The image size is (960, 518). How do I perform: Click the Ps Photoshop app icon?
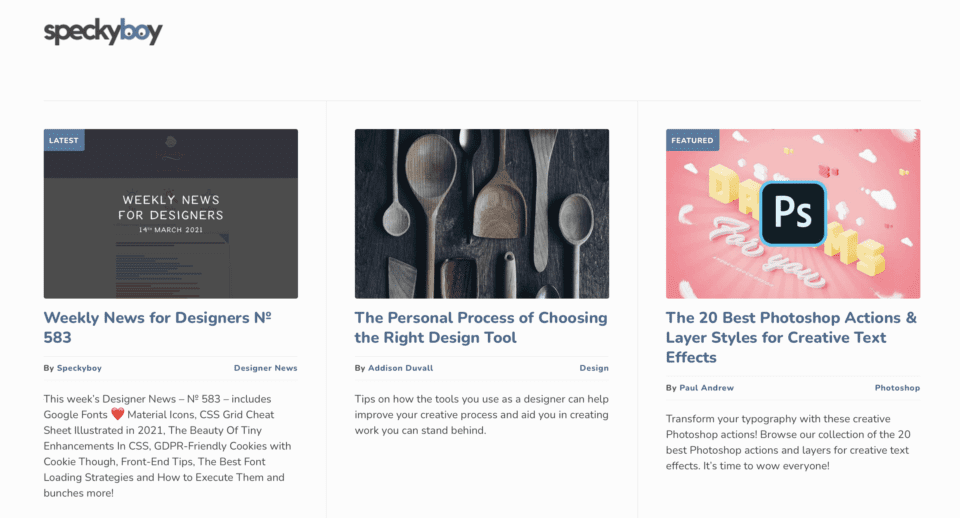pyautogui.click(x=793, y=213)
